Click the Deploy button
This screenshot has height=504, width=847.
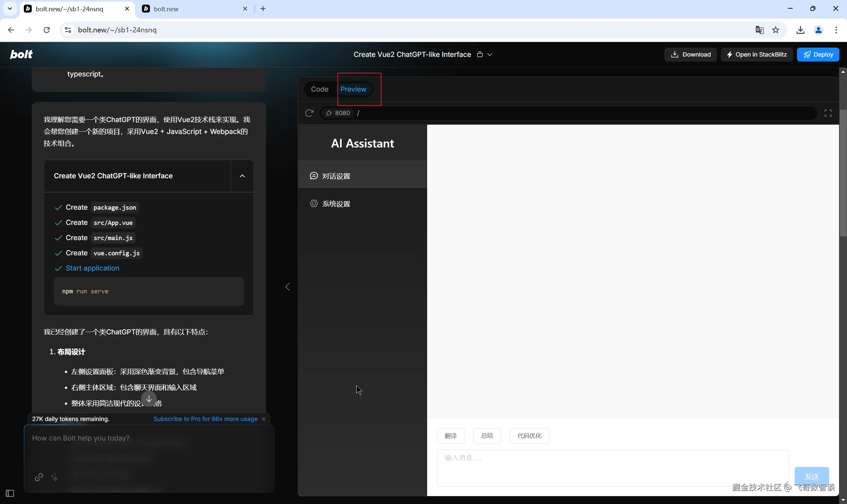pos(818,54)
